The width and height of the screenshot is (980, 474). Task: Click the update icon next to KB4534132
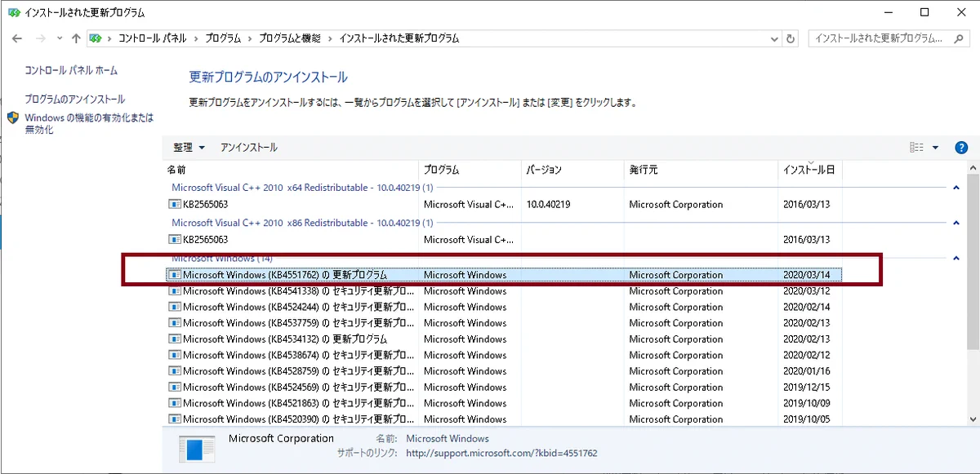pos(174,339)
